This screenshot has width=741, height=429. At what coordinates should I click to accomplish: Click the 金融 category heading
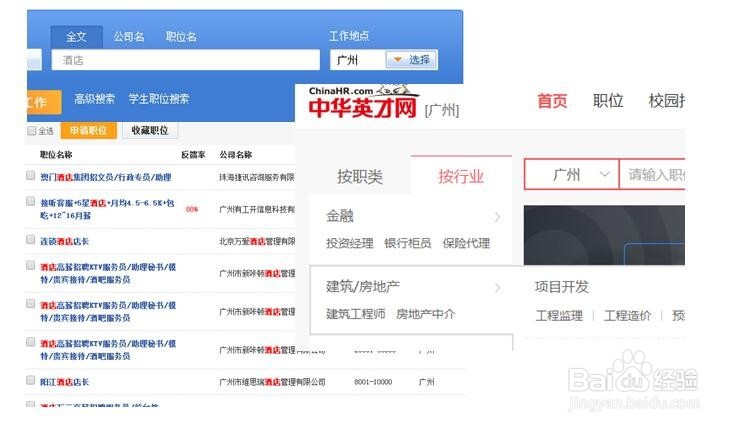[340, 216]
